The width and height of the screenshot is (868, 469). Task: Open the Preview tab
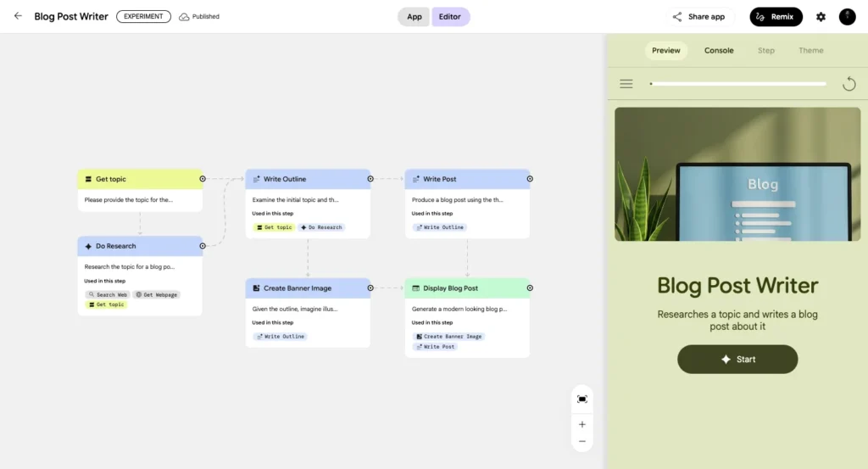click(x=666, y=50)
